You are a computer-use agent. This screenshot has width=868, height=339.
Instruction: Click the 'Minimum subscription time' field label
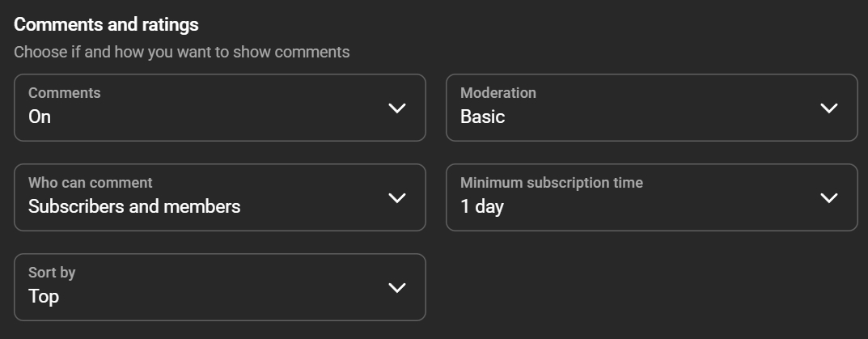pyautogui.click(x=552, y=183)
